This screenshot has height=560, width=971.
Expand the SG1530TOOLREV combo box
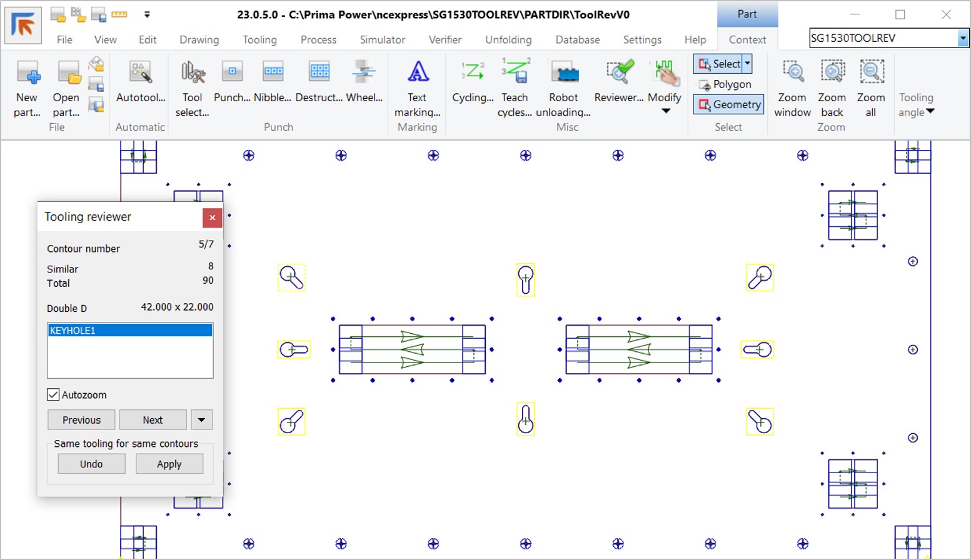(962, 39)
